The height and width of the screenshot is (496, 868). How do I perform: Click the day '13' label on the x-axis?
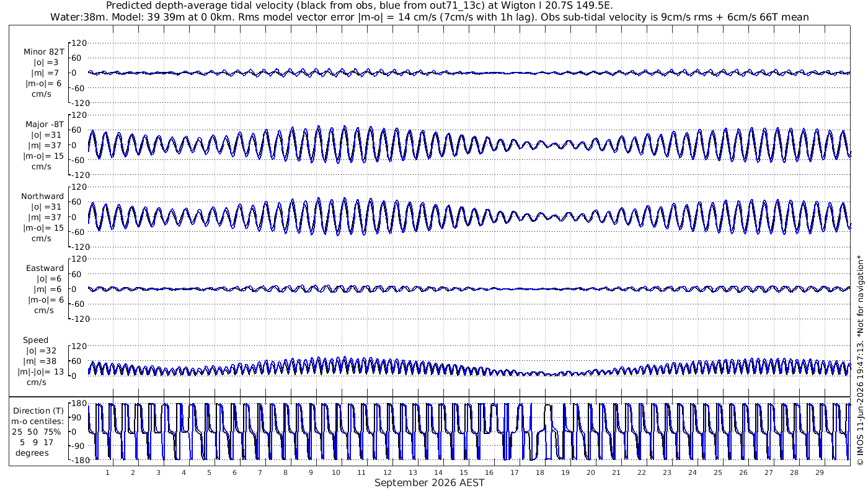(412, 472)
